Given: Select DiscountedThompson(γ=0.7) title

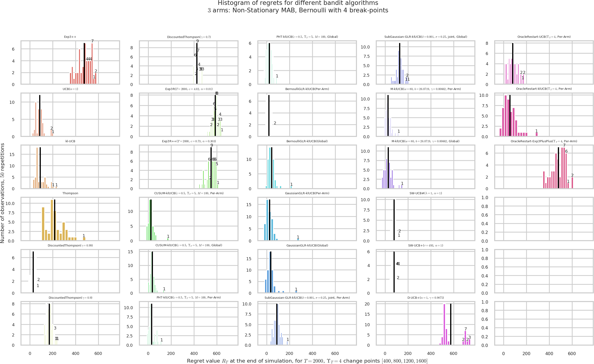Looking at the screenshot, I should [x=189, y=37].
